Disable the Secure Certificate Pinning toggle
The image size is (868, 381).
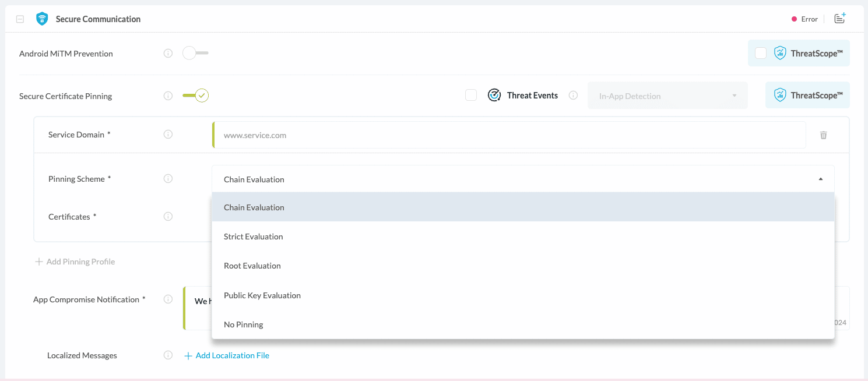(x=195, y=96)
